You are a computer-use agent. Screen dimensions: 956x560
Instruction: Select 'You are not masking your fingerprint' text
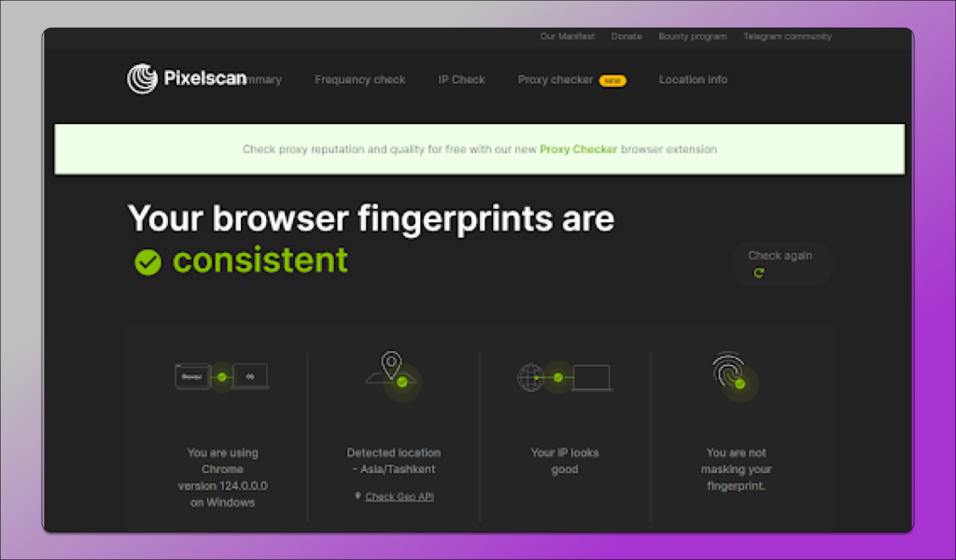coord(736,469)
